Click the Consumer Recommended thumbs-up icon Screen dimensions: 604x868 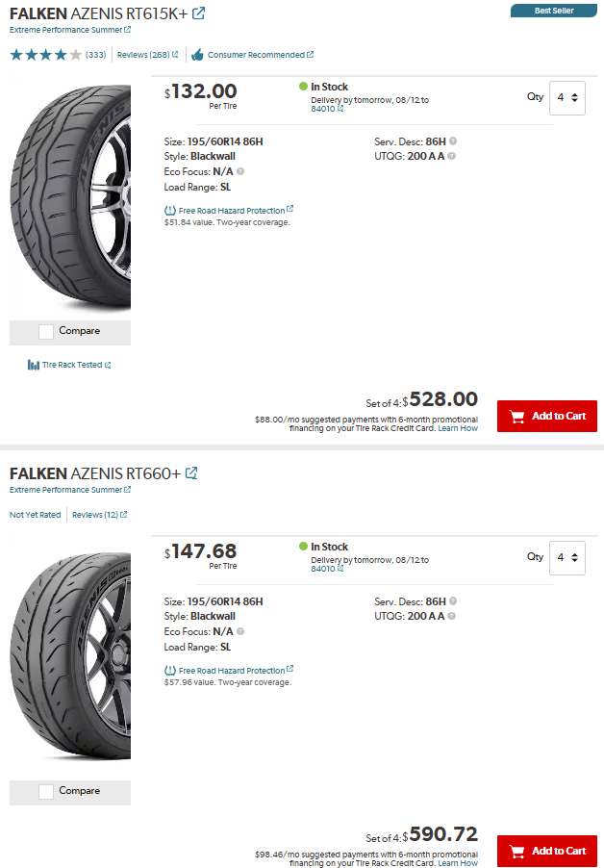click(197, 55)
